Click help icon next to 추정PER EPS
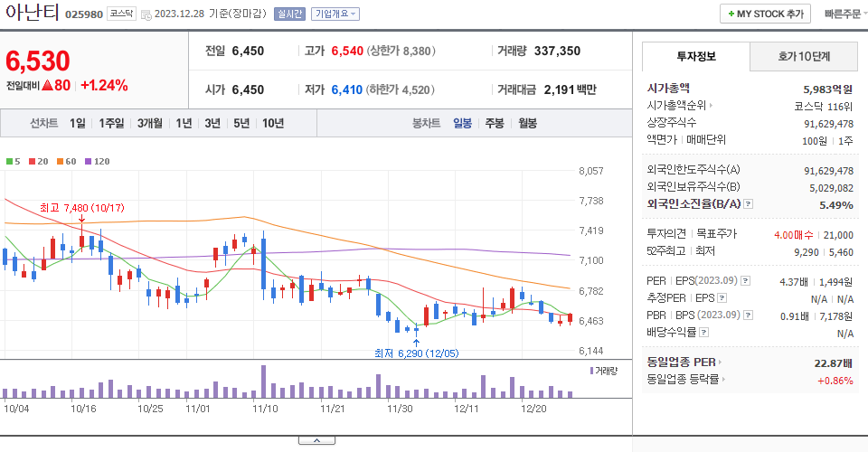868x452 pixels. [x=722, y=298]
